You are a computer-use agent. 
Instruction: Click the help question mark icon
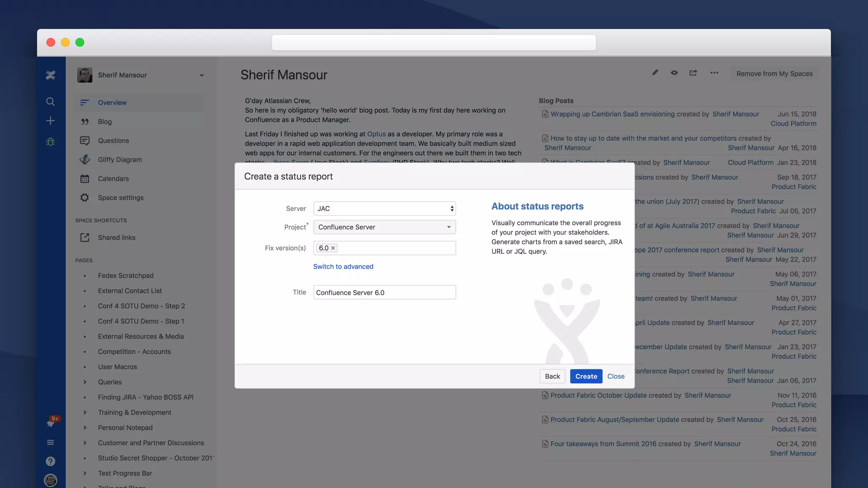point(50,461)
